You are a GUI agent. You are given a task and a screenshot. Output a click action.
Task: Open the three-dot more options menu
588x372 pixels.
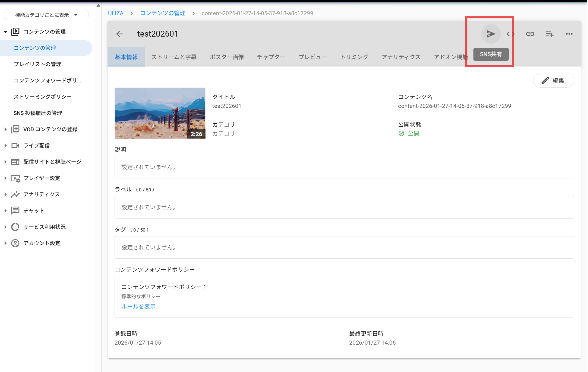(569, 34)
